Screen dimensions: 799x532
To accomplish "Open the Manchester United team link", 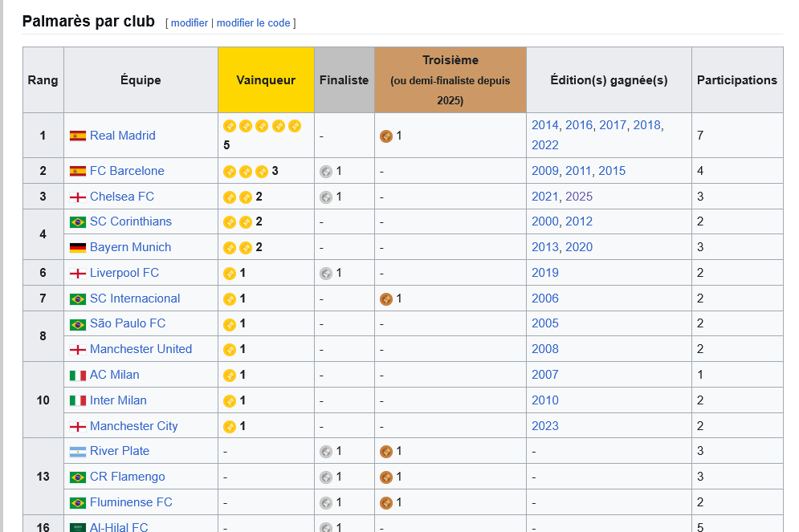I will 141,349.
